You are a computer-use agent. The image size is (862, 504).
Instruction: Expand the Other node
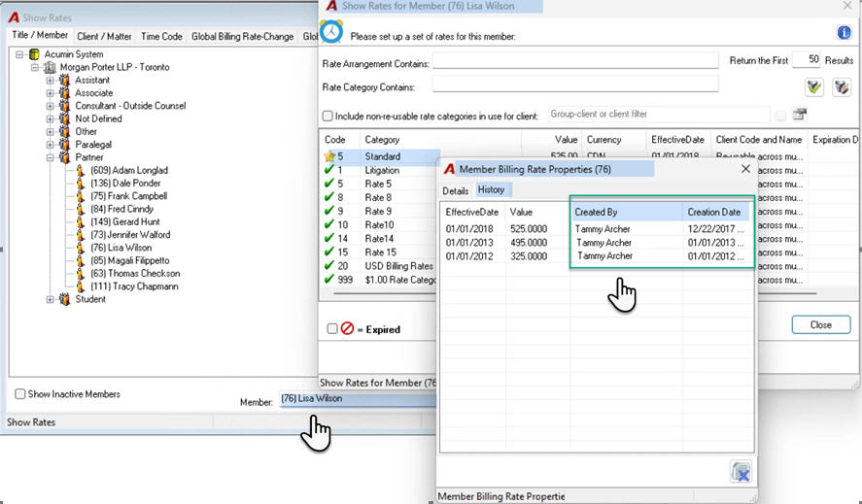50,132
